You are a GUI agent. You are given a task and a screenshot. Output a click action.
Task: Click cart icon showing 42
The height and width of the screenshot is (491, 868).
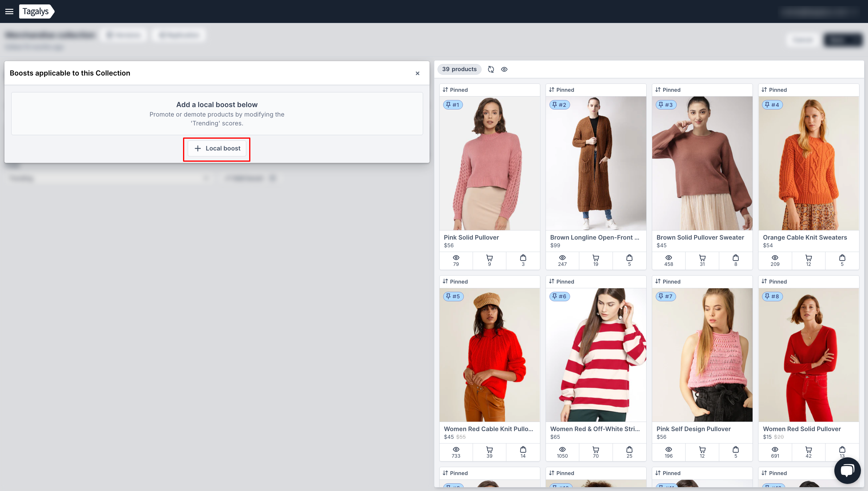[808, 449]
